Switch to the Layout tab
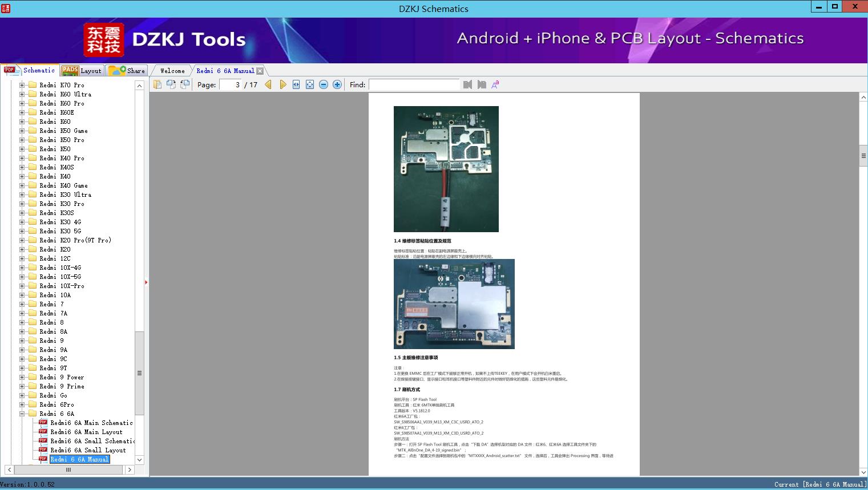The height and width of the screenshot is (490, 868). 82,71
